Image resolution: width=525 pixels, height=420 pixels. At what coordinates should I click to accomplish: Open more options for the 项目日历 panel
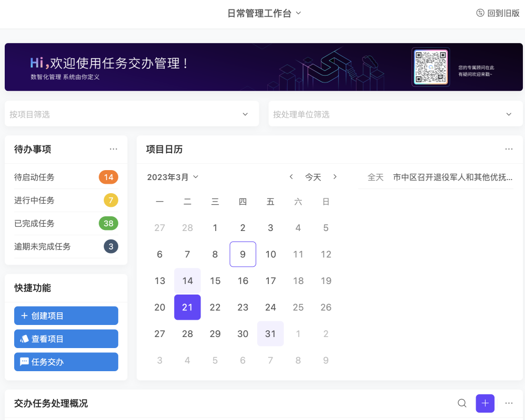tap(508, 149)
